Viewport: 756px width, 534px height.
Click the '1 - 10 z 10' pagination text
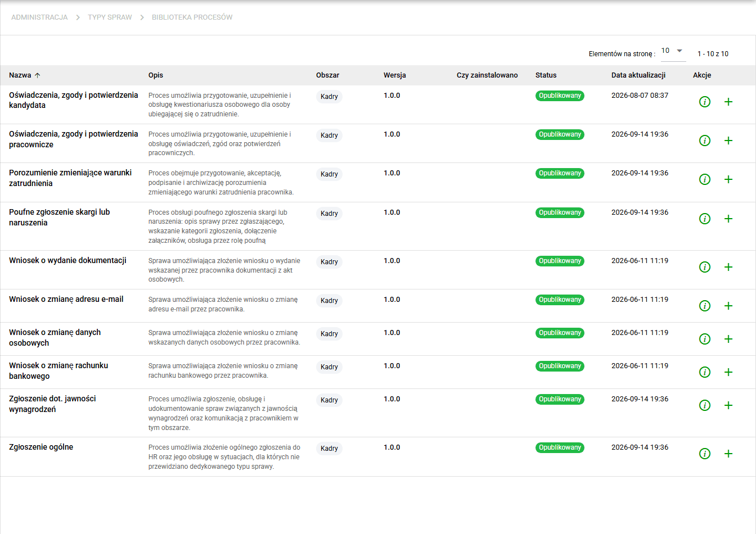[713, 54]
